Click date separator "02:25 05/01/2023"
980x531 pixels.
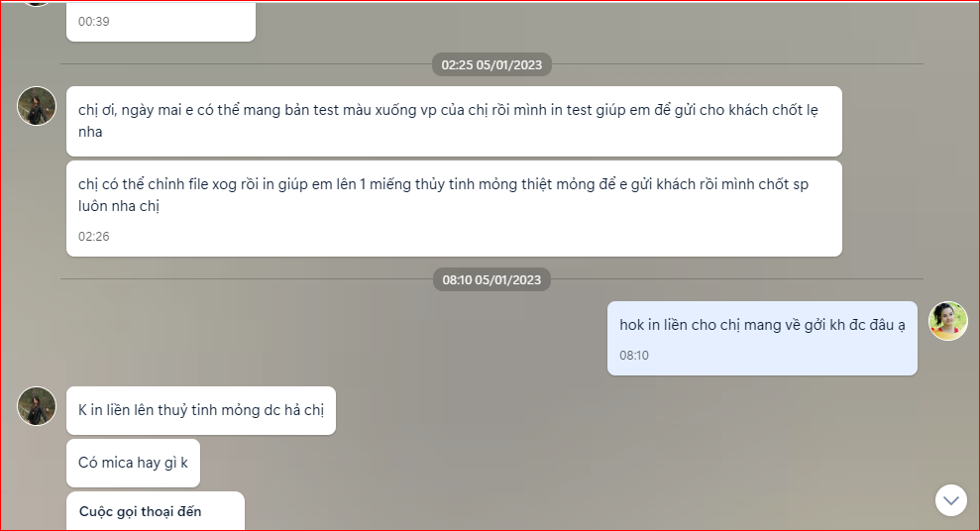tap(491, 65)
